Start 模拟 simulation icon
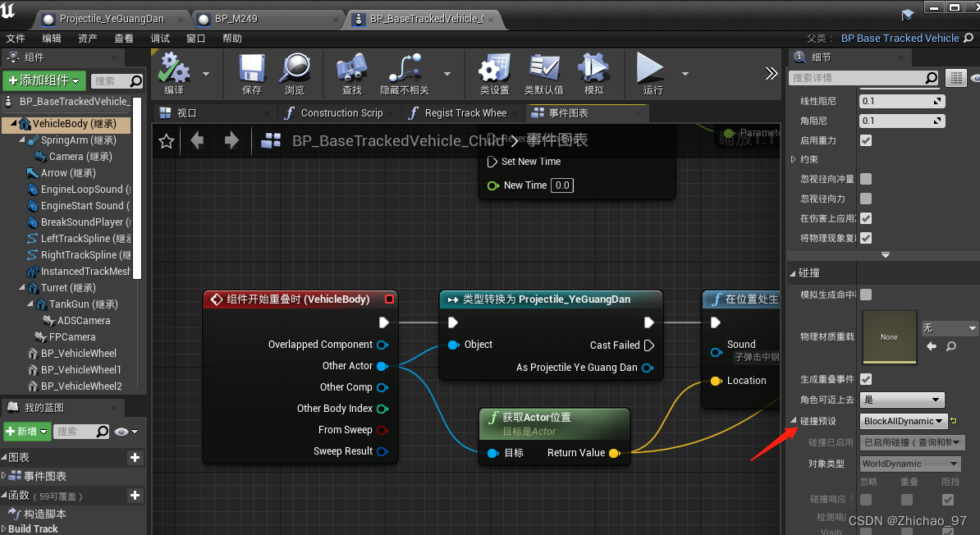This screenshot has width=980, height=535. click(x=593, y=74)
